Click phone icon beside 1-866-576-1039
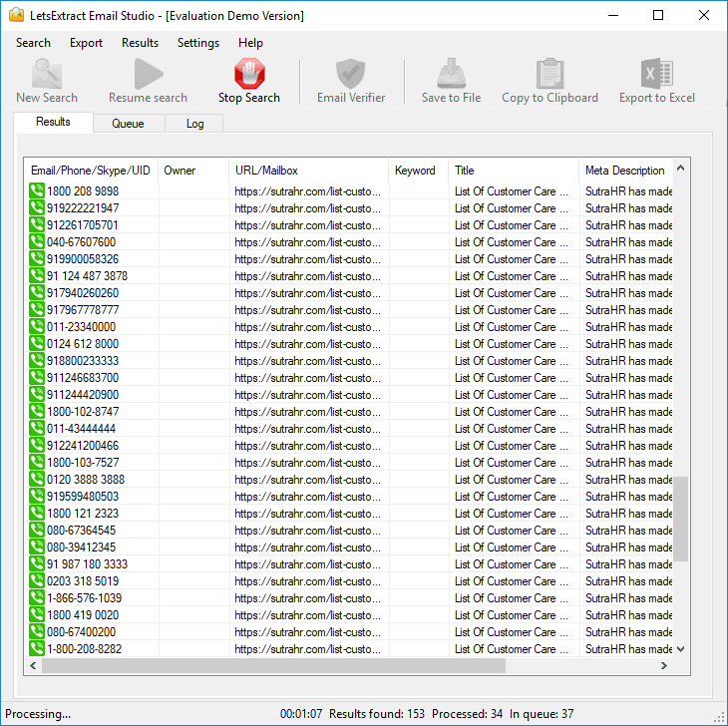The image size is (728, 726). point(37,597)
